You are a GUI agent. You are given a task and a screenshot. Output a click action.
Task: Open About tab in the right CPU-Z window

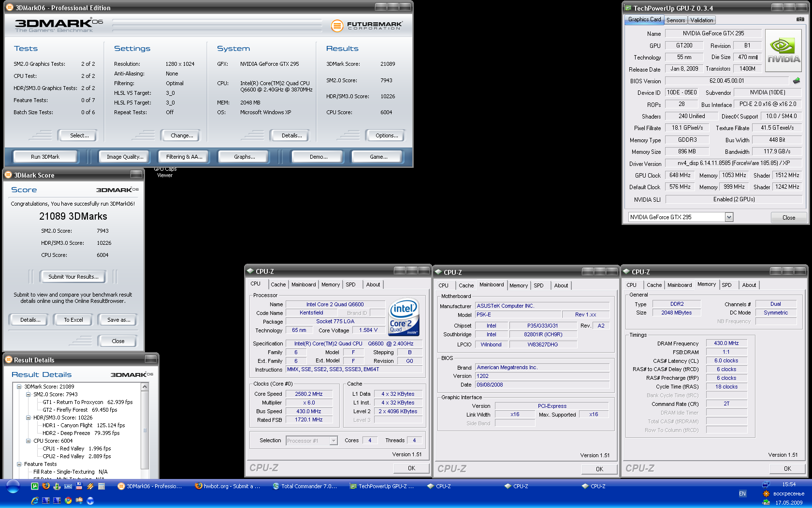click(749, 285)
